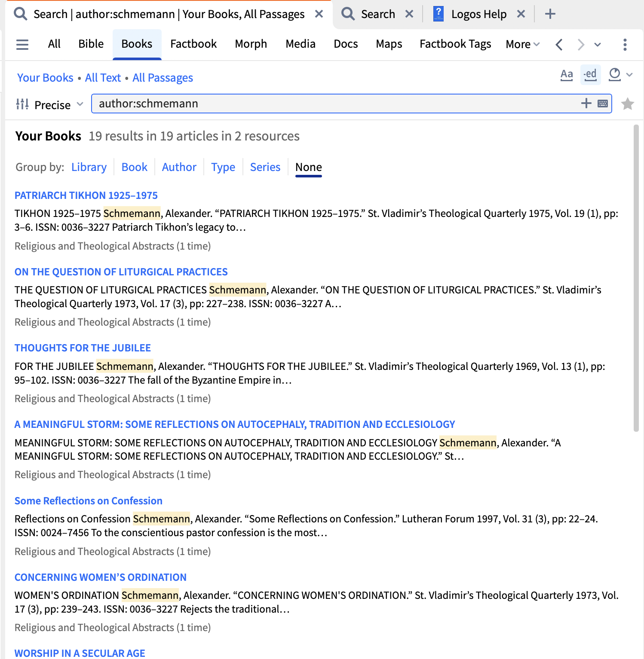Toggle Match case Aa option
Viewport: 644px width, 659px height.
pyautogui.click(x=567, y=75)
